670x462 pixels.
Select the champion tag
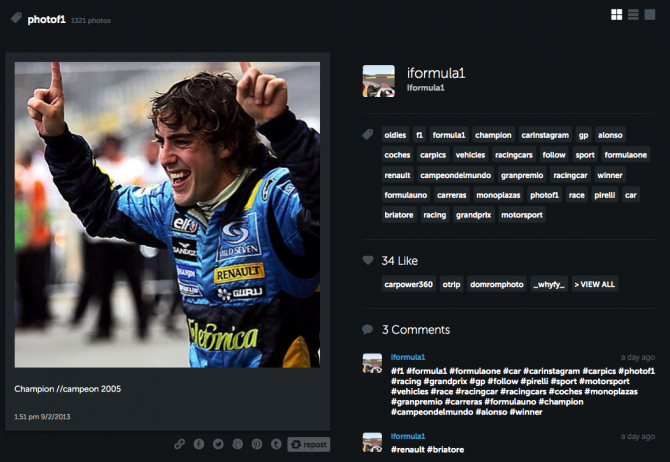pos(493,135)
